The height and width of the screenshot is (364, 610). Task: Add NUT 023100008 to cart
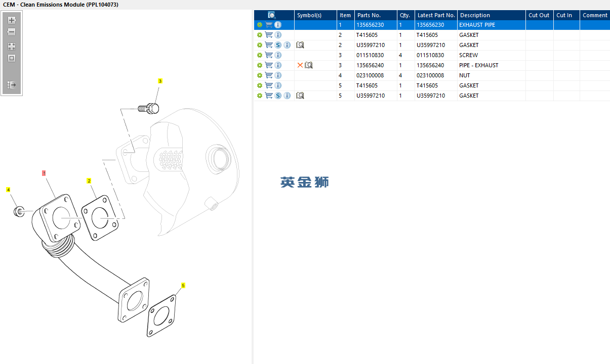[x=269, y=75]
